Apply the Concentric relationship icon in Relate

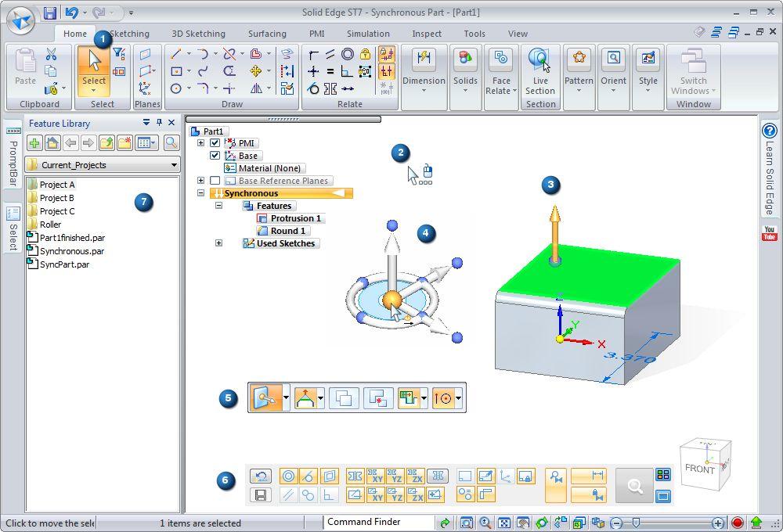(348, 54)
